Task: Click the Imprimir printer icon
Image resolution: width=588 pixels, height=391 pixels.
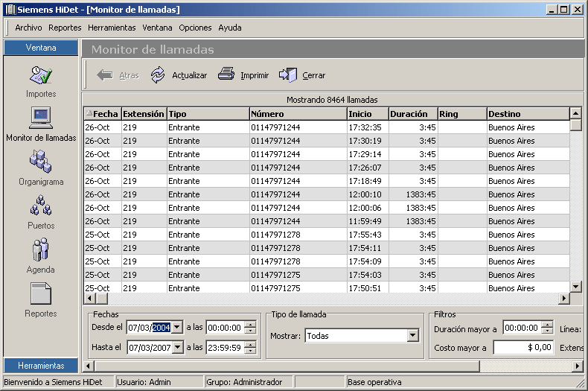Action: (226, 74)
